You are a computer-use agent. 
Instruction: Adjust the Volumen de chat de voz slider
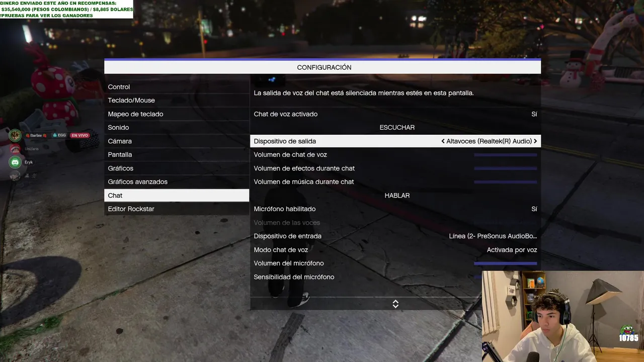pyautogui.click(x=506, y=155)
